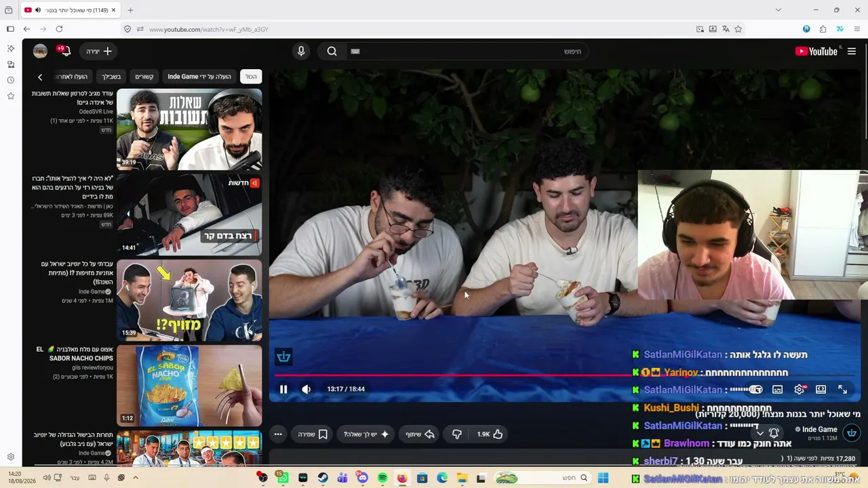Click the share (שיתוף) button
This screenshot has width=868, height=488.
click(x=420, y=434)
